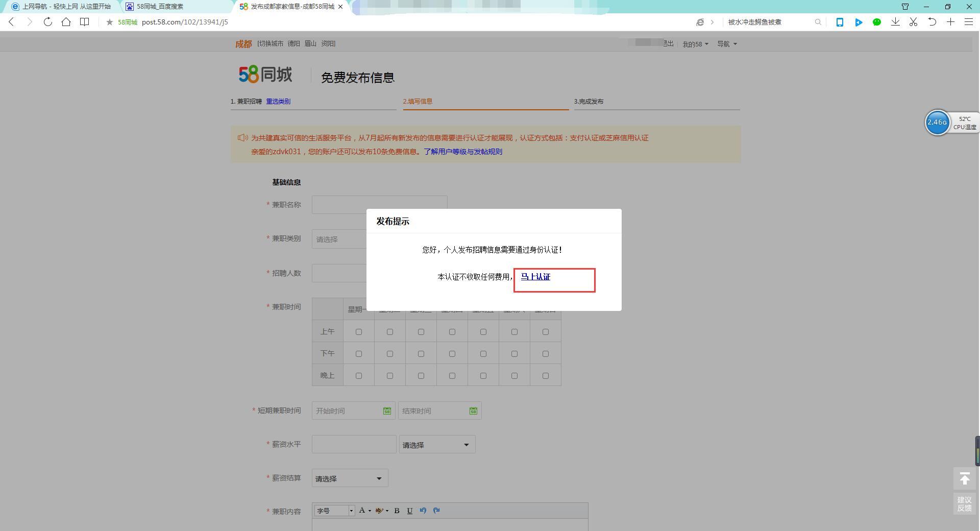The height and width of the screenshot is (531, 980).
Task: Open browser downloads icon
Action: (x=895, y=22)
